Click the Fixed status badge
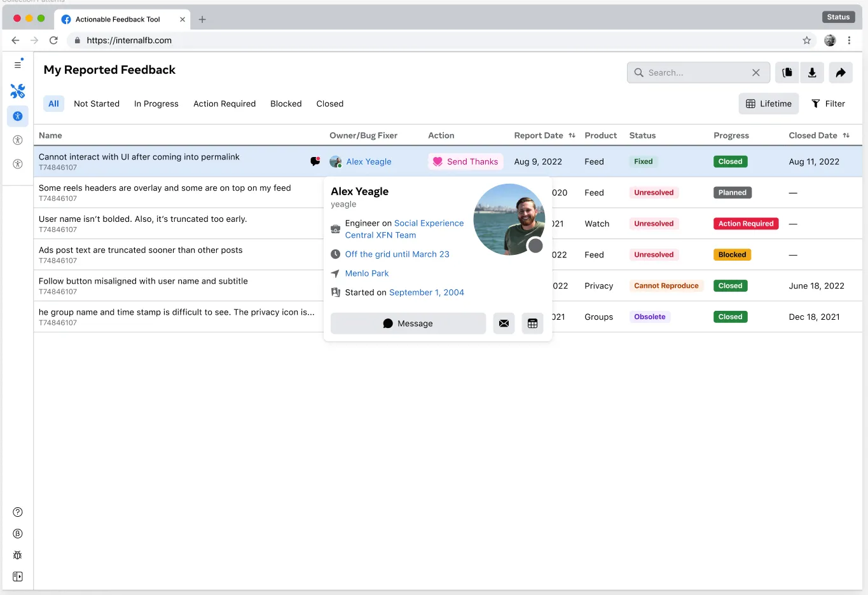Image resolution: width=868 pixels, height=595 pixels. (x=644, y=161)
